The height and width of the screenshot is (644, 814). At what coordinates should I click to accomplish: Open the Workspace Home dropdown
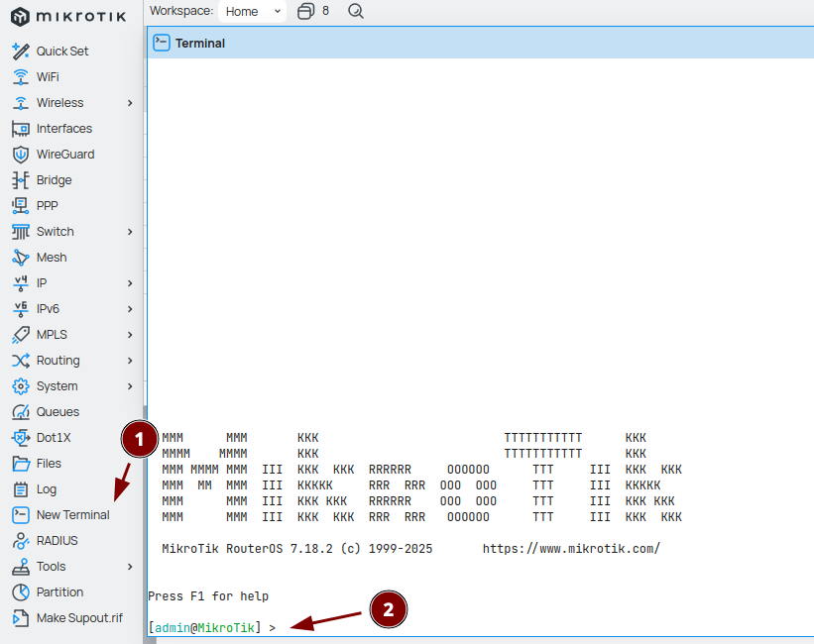tap(253, 11)
